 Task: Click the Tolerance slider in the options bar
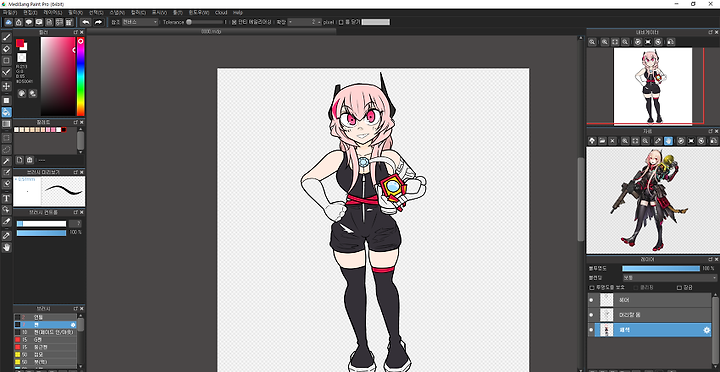pos(205,22)
